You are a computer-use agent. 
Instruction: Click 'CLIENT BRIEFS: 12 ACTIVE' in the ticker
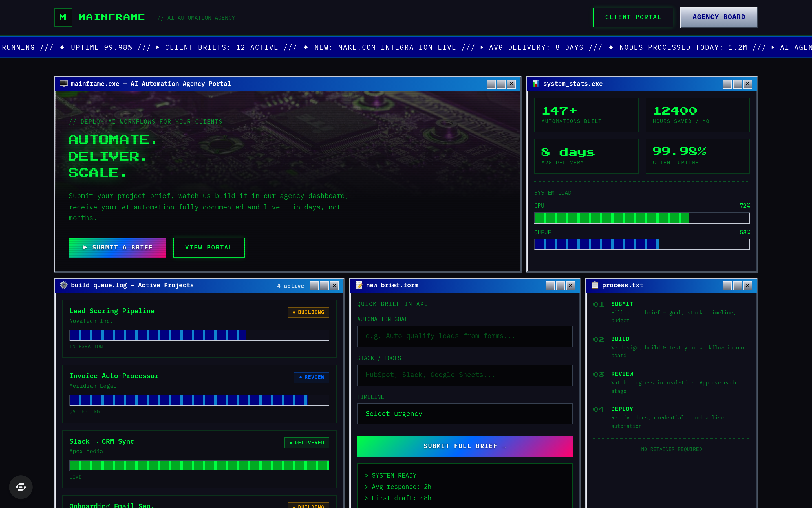point(221,47)
